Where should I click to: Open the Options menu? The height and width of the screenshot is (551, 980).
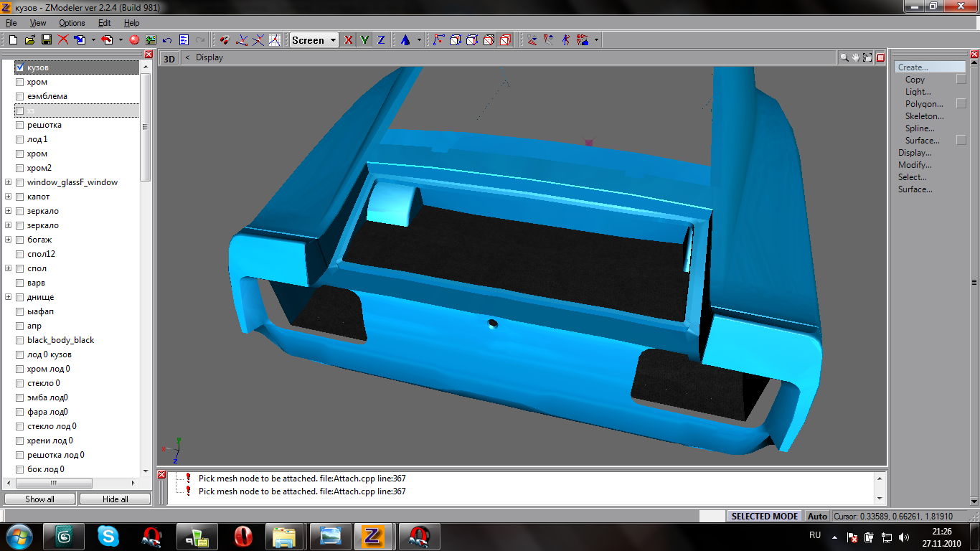(x=72, y=23)
